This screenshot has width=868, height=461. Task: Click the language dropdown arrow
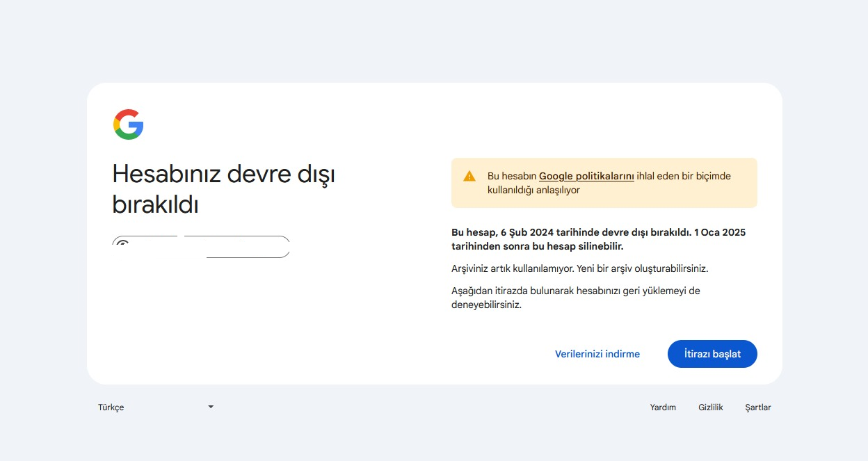tap(211, 407)
